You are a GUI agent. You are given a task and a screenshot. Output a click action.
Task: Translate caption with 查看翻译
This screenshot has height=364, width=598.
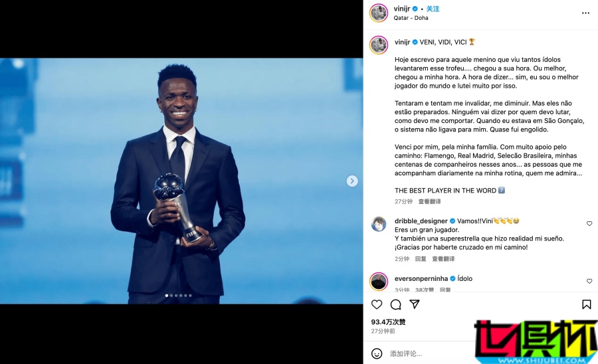click(x=429, y=201)
